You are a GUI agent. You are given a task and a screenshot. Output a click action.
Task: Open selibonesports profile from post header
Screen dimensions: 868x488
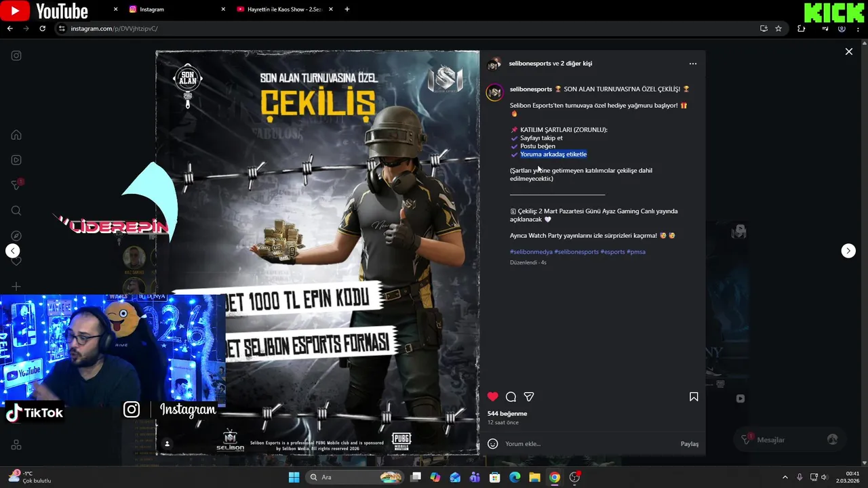click(x=530, y=63)
